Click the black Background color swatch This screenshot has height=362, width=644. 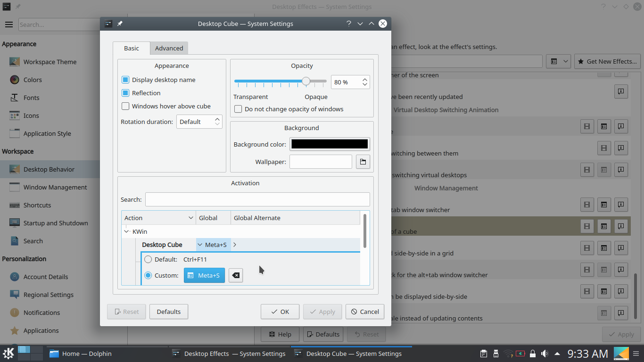coord(330,144)
